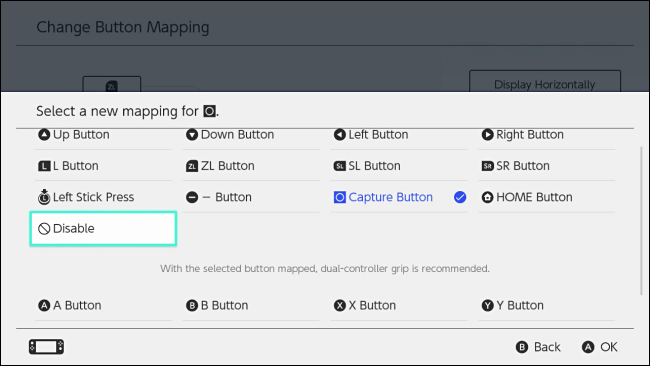The image size is (650, 366).
Task: Map to Y Button
Action: pos(546,305)
